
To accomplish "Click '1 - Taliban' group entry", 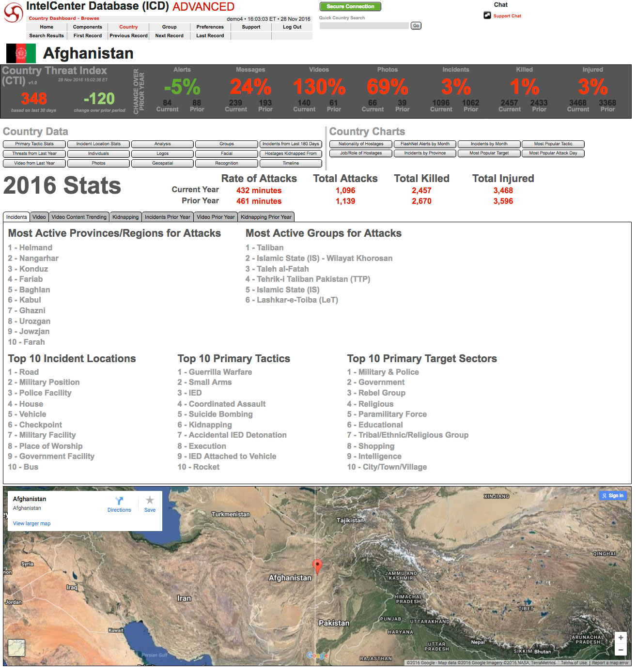I will coord(264,248).
